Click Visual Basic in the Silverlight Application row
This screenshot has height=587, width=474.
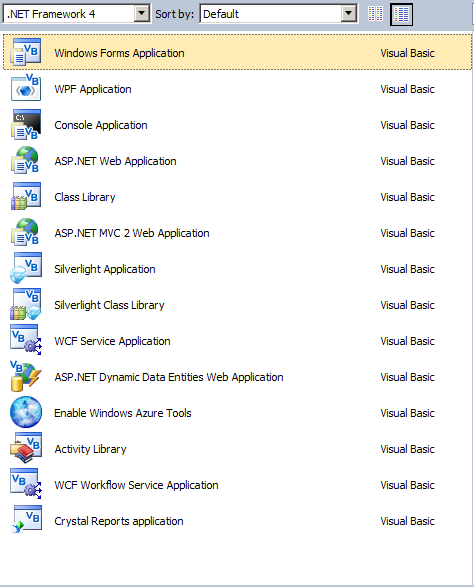(x=407, y=269)
